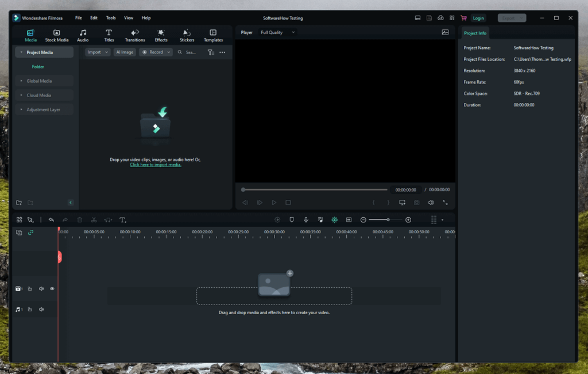
Task: Click the AI Image button
Action: pyautogui.click(x=125, y=52)
